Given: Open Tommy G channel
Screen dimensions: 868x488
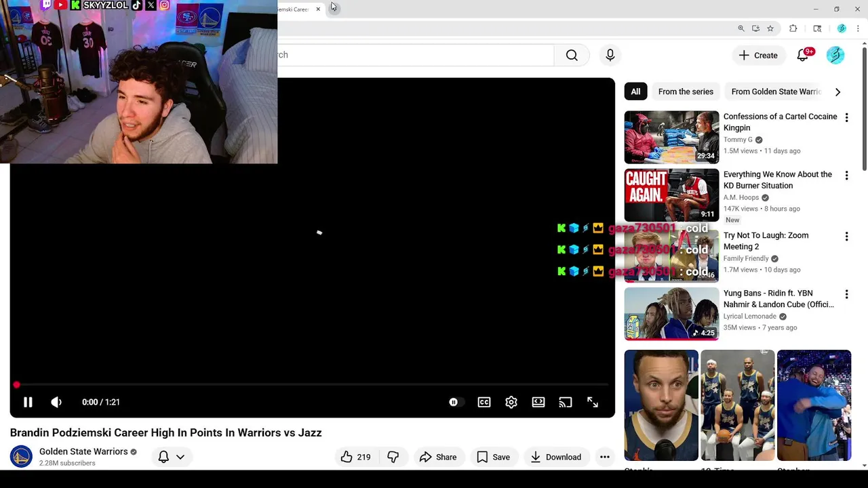Looking at the screenshot, I should pyautogui.click(x=738, y=140).
